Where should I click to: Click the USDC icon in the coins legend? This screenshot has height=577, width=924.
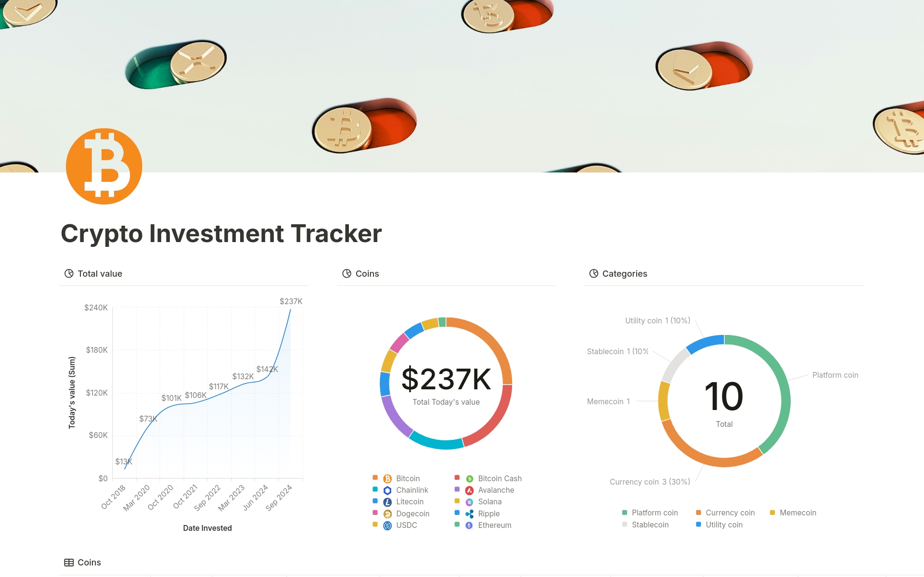coord(387,525)
